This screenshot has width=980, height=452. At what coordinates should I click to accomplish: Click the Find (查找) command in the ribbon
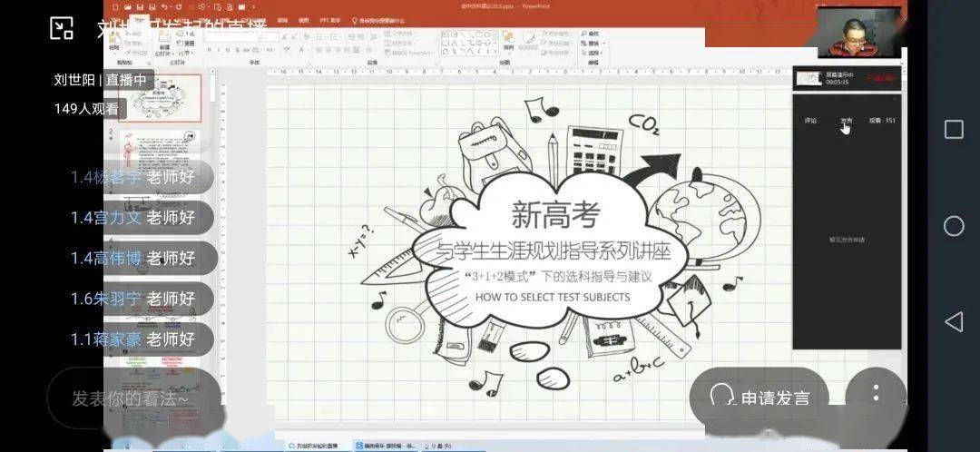(590, 34)
